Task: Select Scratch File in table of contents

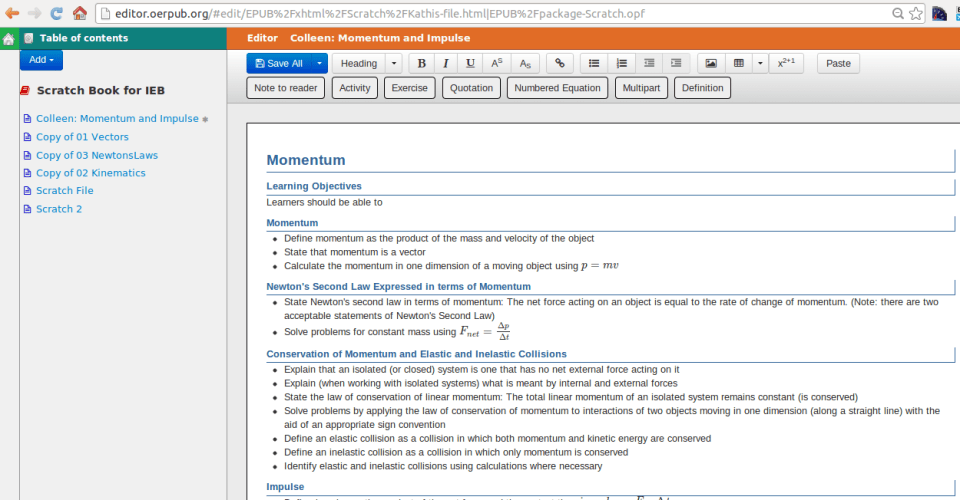Action: point(64,191)
